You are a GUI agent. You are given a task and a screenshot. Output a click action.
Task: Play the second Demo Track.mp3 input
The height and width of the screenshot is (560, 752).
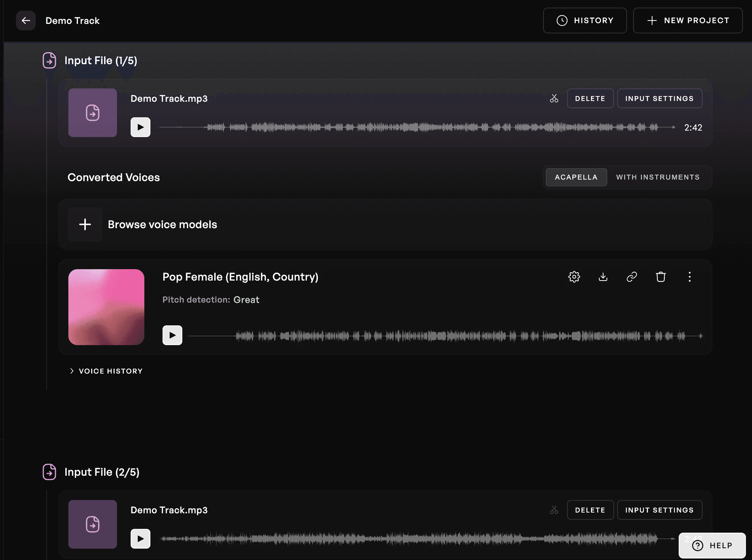coord(141,539)
